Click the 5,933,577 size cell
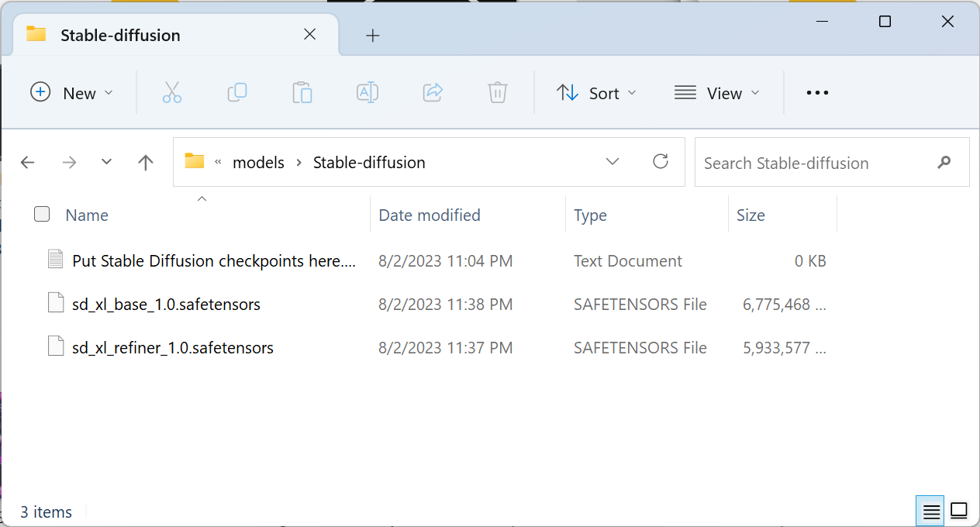The image size is (980, 527). [785, 348]
